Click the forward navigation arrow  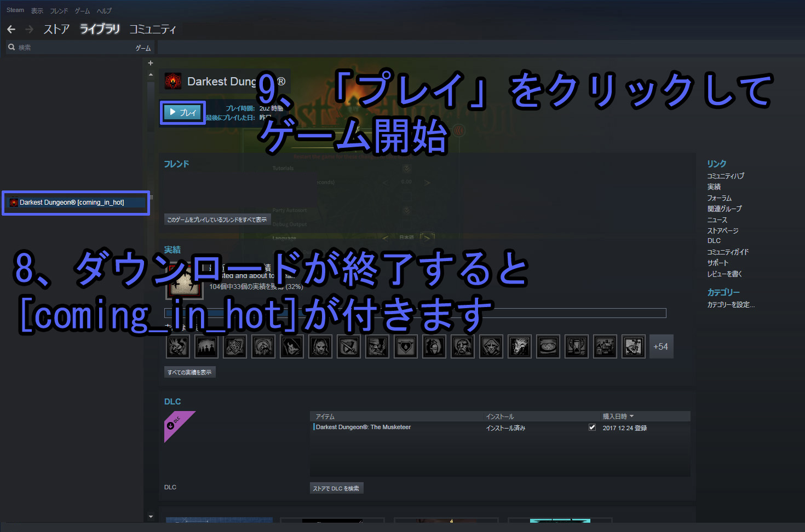(x=29, y=29)
